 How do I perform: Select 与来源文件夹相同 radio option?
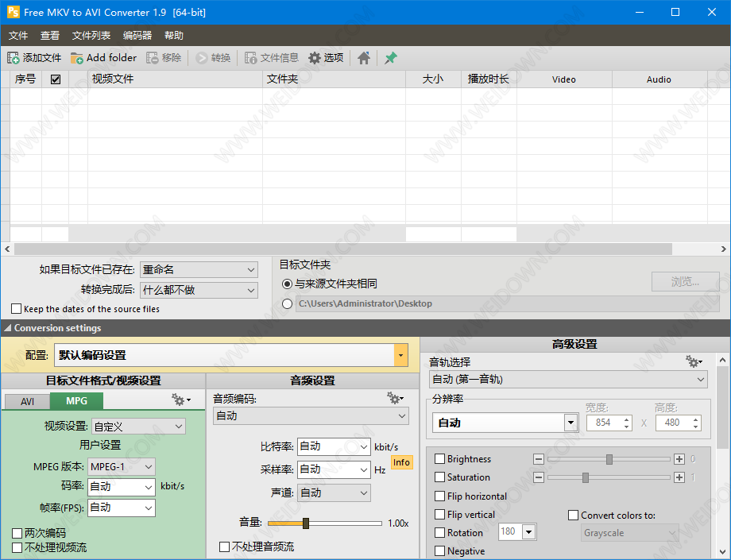[x=287, y=284]
